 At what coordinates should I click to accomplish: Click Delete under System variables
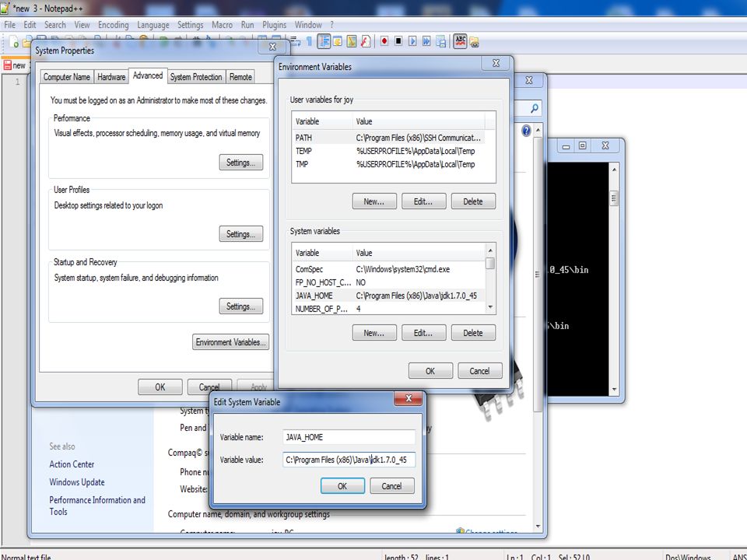(x=473, y=333)
